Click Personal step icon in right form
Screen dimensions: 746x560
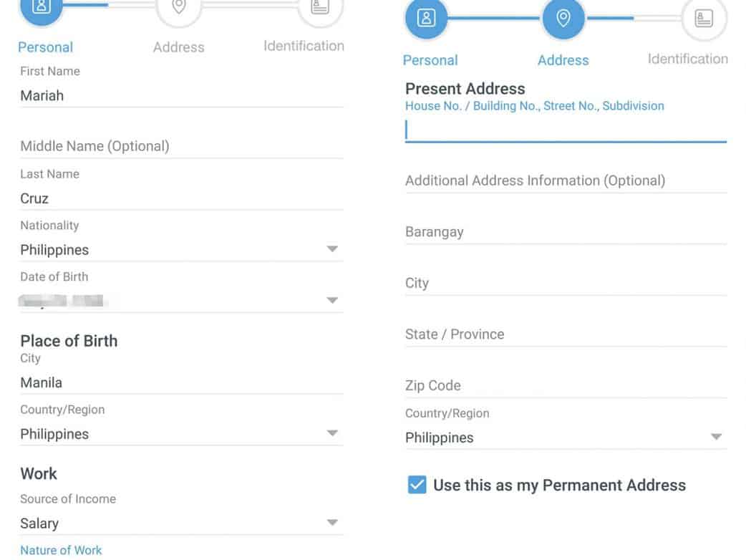tap(426, 19)
